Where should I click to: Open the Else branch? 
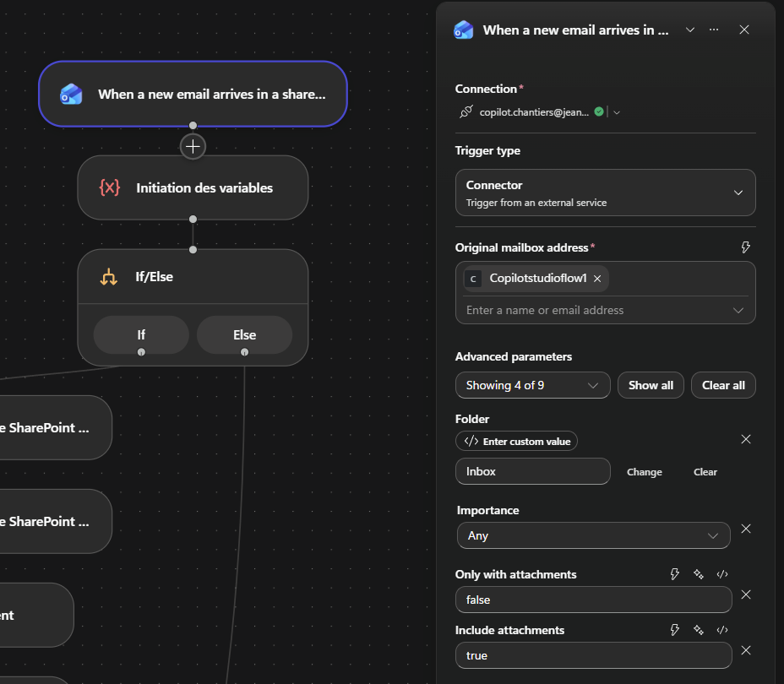pyautogui.click(x=244, y=334)
